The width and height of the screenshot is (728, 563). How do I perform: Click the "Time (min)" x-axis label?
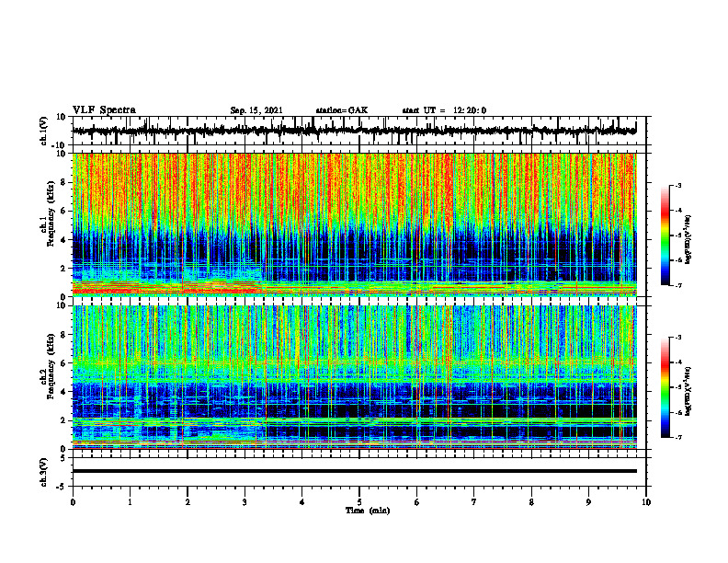(x=368, y=511)
